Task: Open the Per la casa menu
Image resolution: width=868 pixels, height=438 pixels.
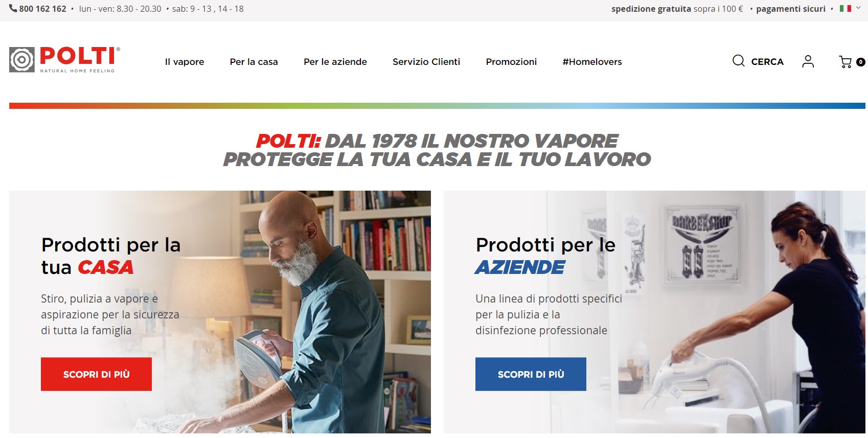Action: [254, 62]
